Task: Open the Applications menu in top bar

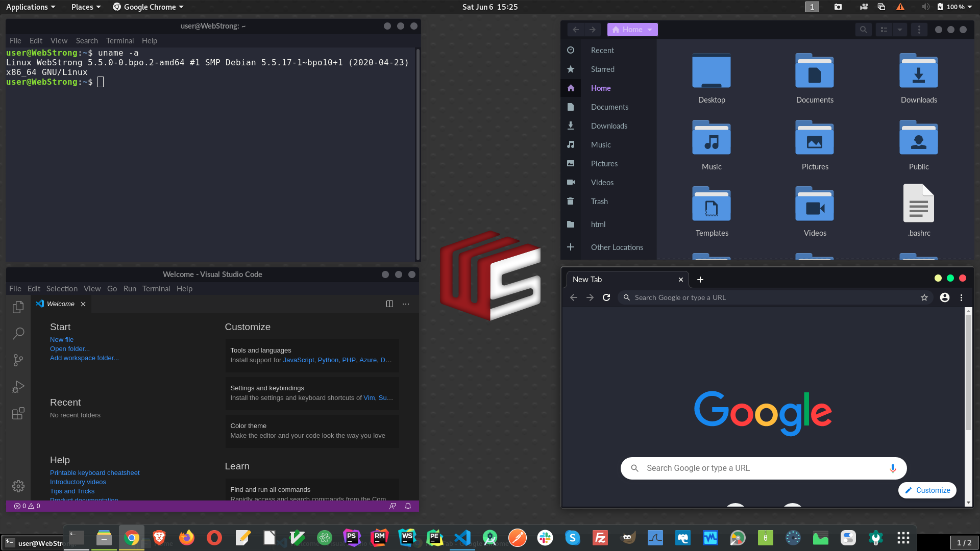Action: pos(31,7)
